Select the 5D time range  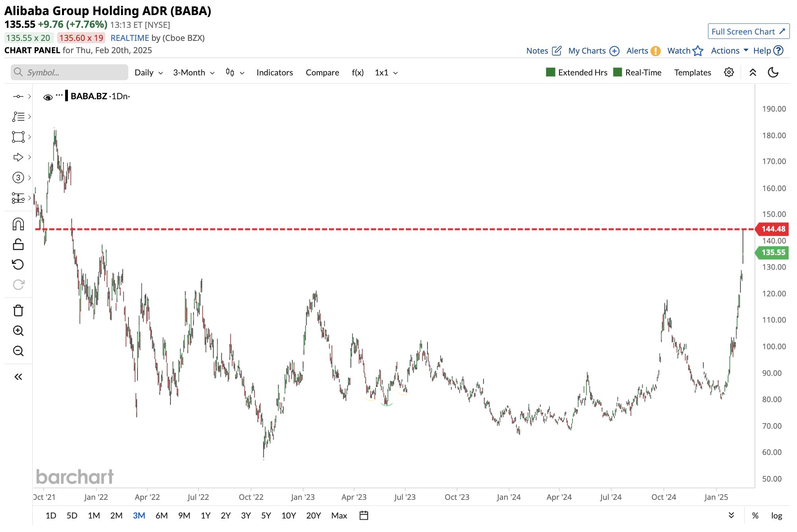click(72, 515)
